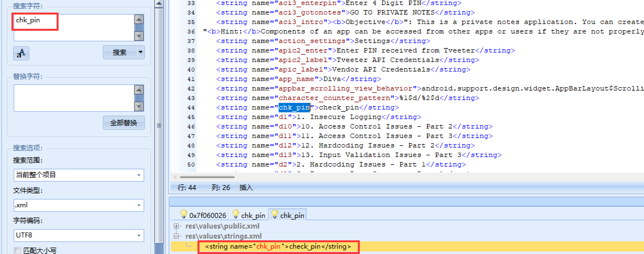Viewport: 644px width, 254px height.
Task: Click the apic2_label line 39 text
Action: 348,60
